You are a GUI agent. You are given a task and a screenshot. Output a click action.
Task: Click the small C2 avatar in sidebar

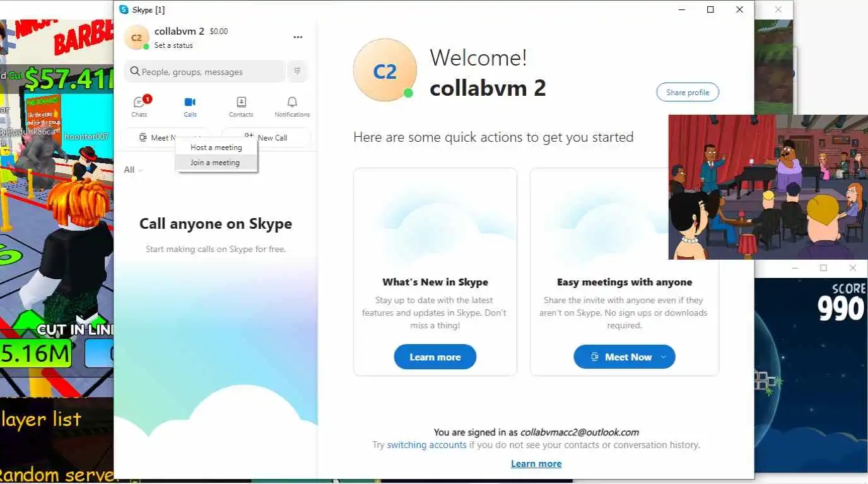(x=136, y=37)
